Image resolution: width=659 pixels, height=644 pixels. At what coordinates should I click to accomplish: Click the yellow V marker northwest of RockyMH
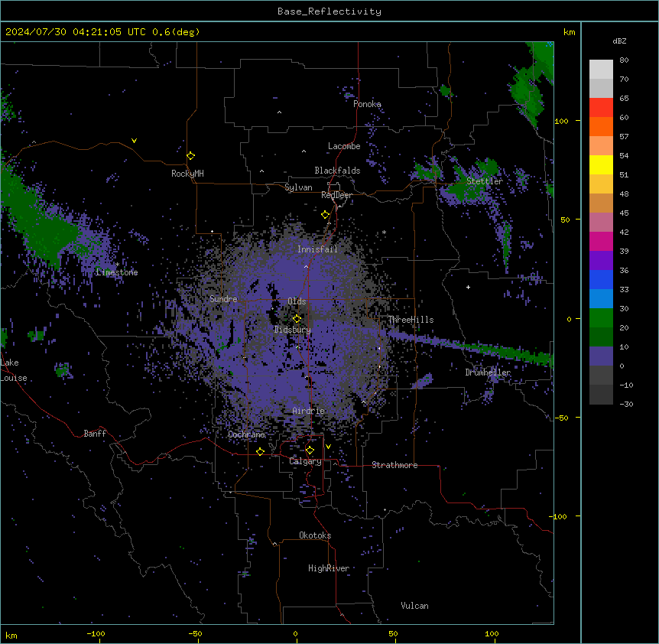click(134, 141)
